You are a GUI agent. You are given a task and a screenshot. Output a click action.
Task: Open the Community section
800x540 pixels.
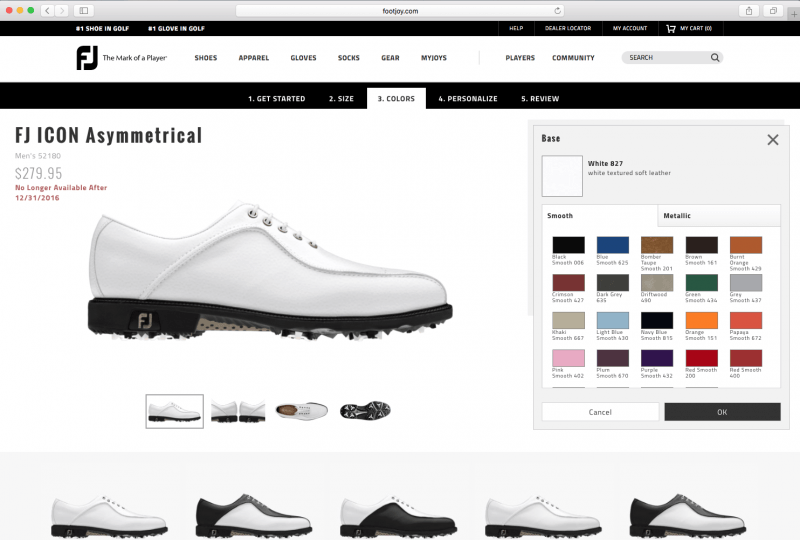pos(573,58)
